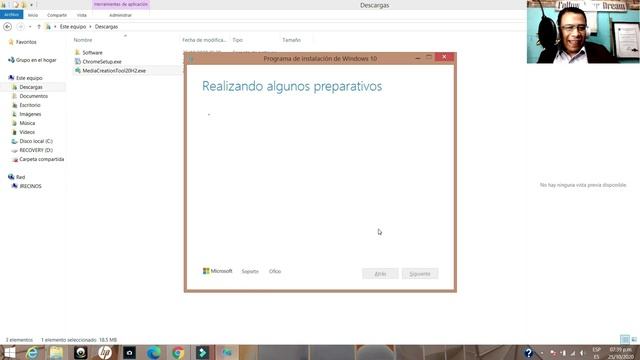Open the Archivo tab in Explorer

pyautogui.click(x=11, y=15)
